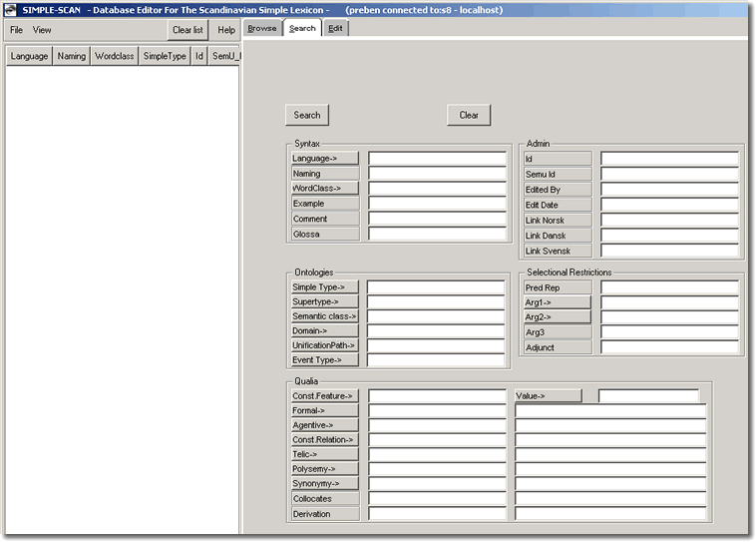Viewport: 756px width, 542px height.
Task: Click the SIMPLE-SCAN title bar app icon
Action: (12, 9)
